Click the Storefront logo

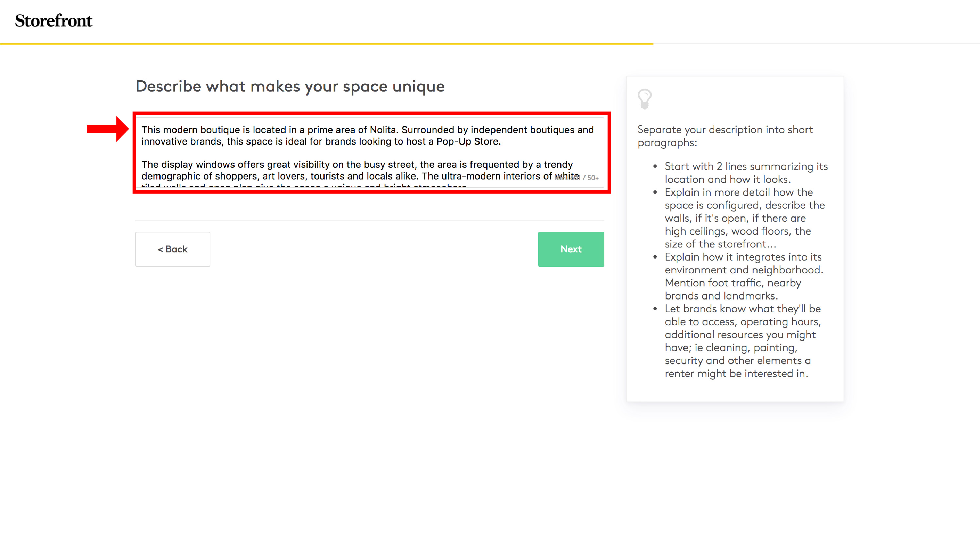point(53,21)
